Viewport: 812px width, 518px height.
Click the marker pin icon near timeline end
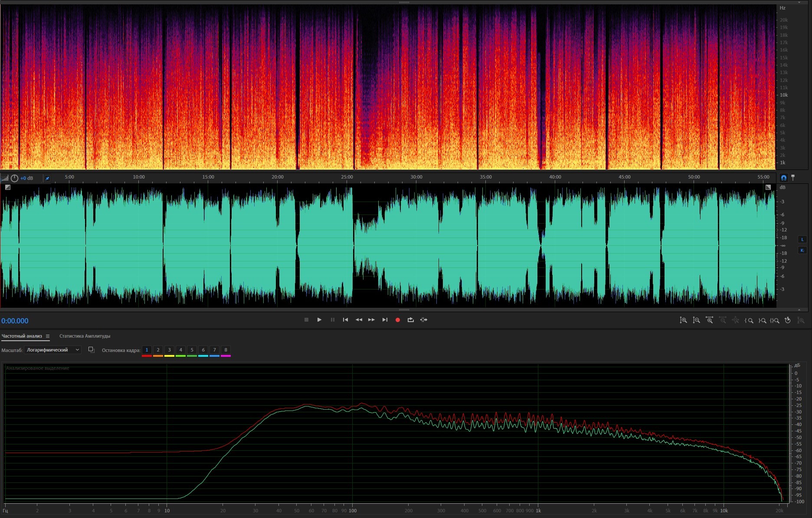pyautogui.click(x=793, y=178)
